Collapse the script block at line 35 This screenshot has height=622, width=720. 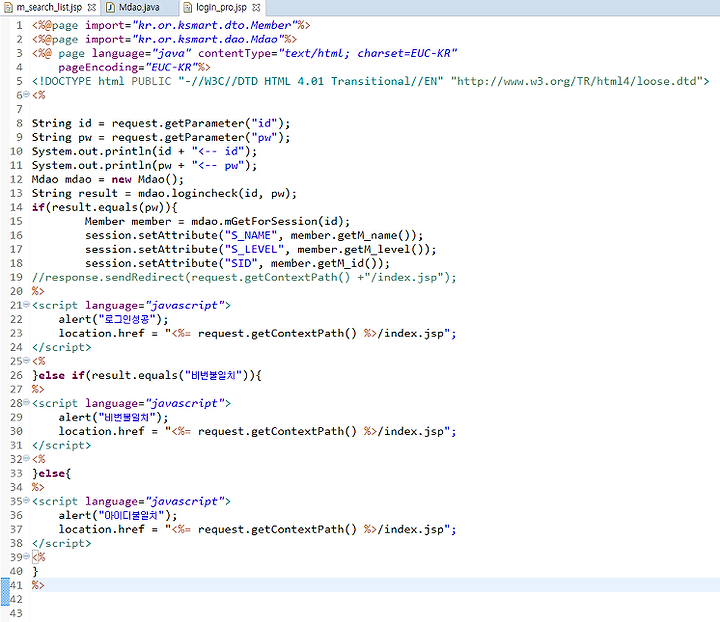pyautogui.click(x=27, y=500)
